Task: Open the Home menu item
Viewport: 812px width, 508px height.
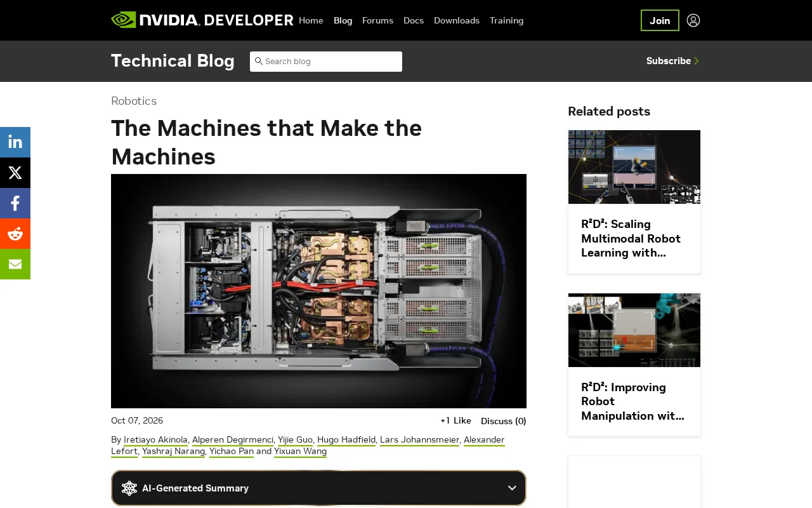Action: tap(311, 20)
